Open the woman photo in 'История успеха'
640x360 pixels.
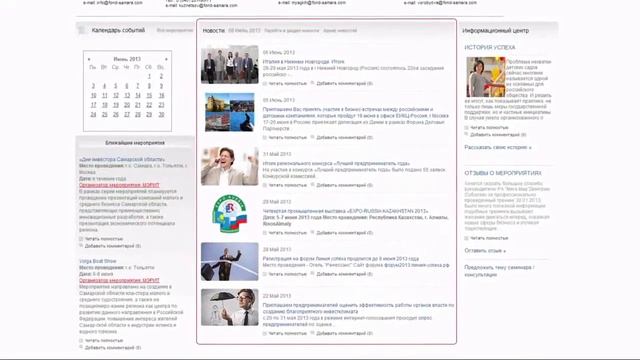(486, 77)
